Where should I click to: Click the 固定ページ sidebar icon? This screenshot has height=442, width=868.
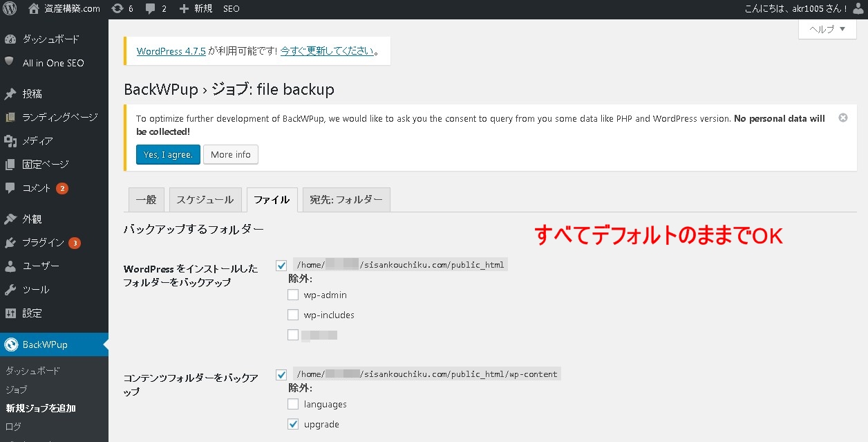click(10, 165)
